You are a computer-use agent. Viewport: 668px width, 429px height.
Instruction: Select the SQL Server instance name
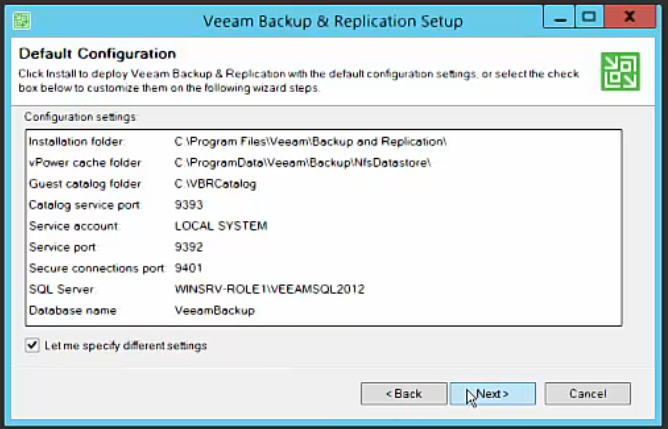click(270, 289)
